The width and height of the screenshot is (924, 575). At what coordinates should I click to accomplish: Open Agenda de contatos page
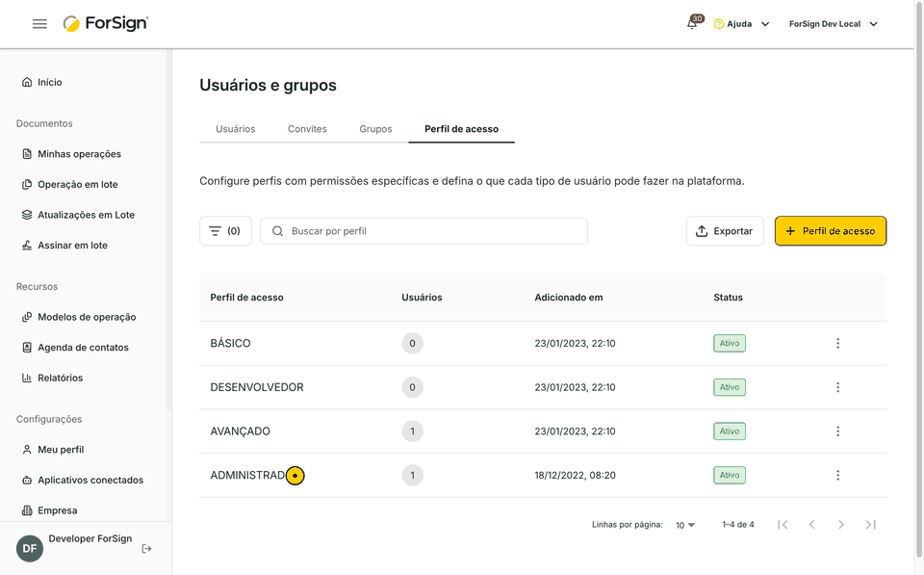click(75, 348)
